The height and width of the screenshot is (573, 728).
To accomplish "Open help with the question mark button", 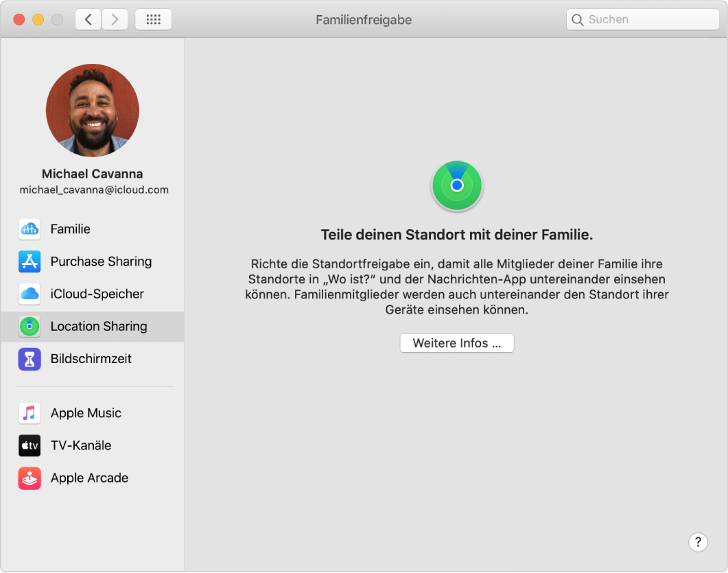I will point(698,542).
